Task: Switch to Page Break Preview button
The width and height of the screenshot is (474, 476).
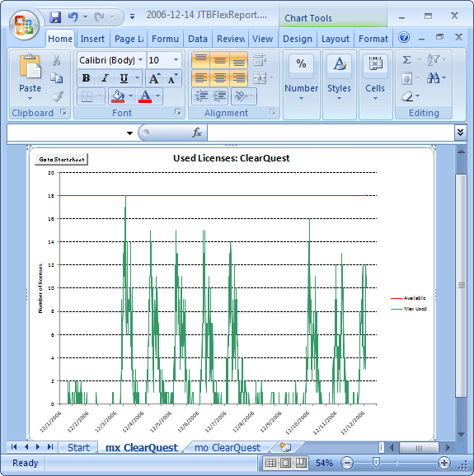Action: click(301, 463)
